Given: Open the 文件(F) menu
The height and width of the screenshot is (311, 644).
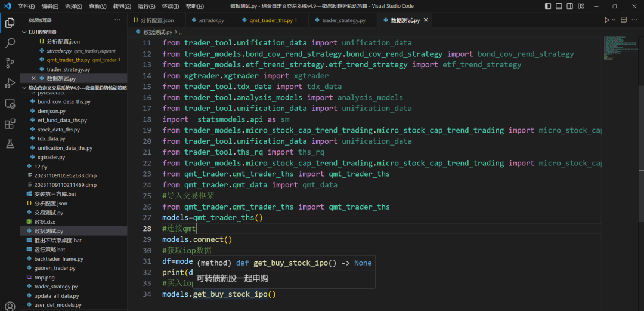Looking at the screenshot, I should (26, 6).
